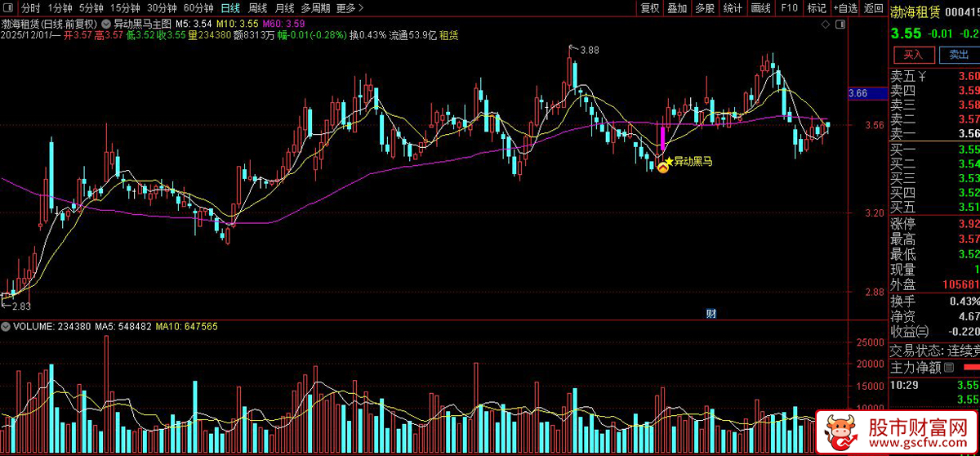The height and width of the screenshot is (456, 980).
Task: Click the 卖一 order row
Action: pyautogui.click(x=934, y=134)
